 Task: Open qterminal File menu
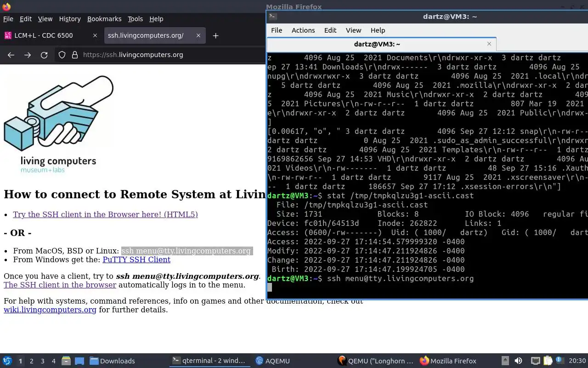click(277, 30)
